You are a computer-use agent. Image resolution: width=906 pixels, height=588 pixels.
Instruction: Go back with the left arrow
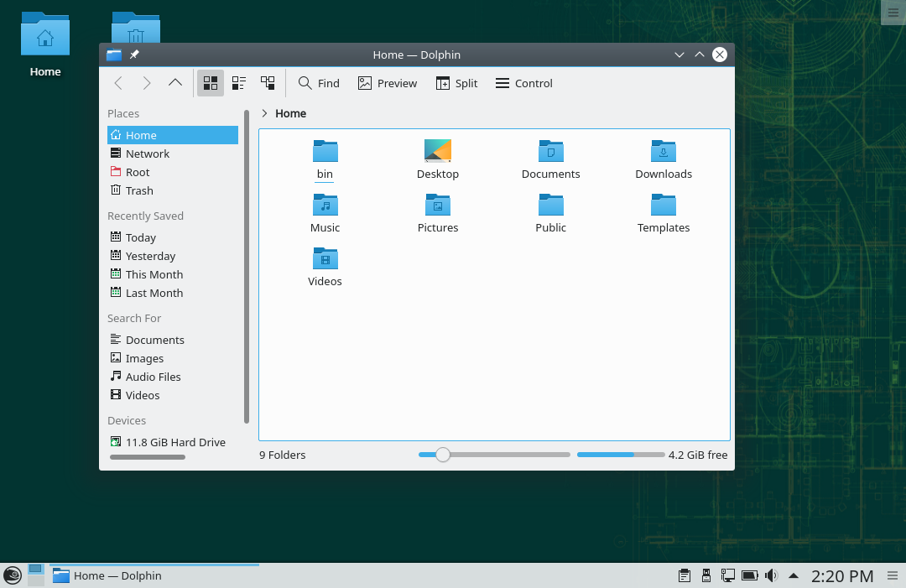click(118, 83)
